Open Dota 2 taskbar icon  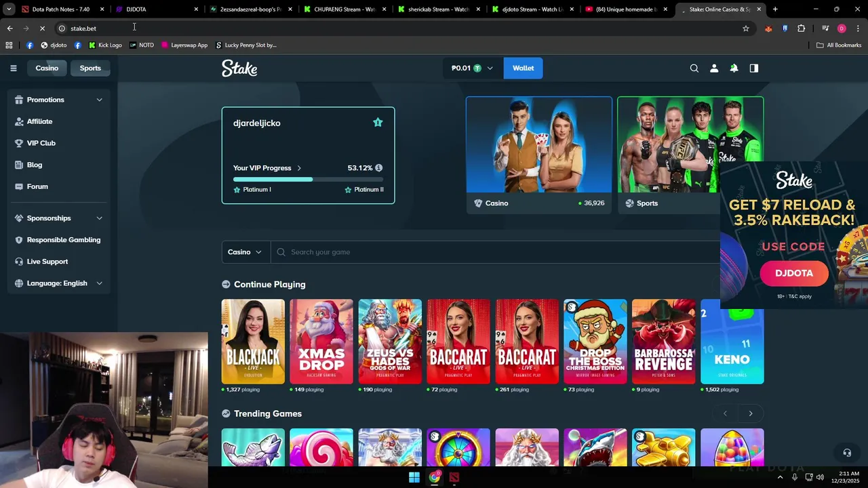point(454,477)
